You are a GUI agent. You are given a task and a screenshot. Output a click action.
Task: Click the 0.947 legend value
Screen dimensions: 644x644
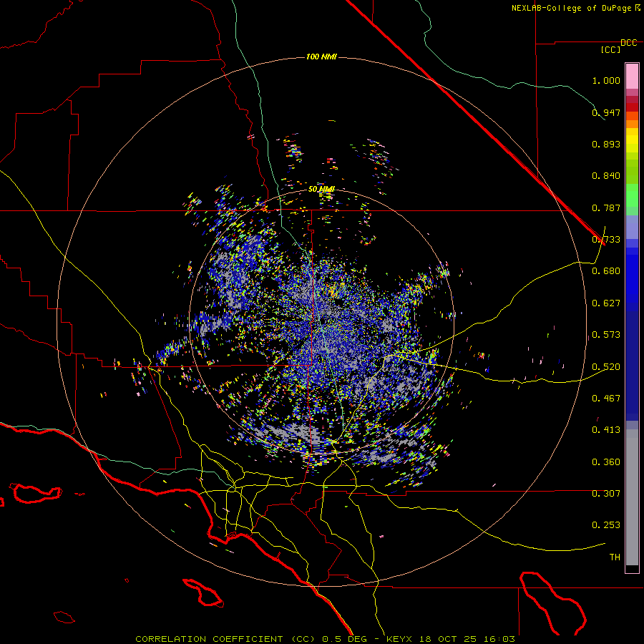[x=606, y=112]
